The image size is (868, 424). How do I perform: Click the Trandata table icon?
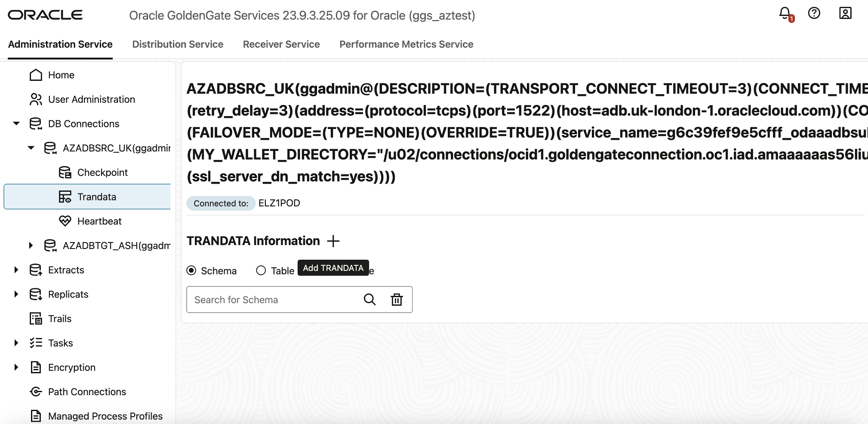pos(65,197)
